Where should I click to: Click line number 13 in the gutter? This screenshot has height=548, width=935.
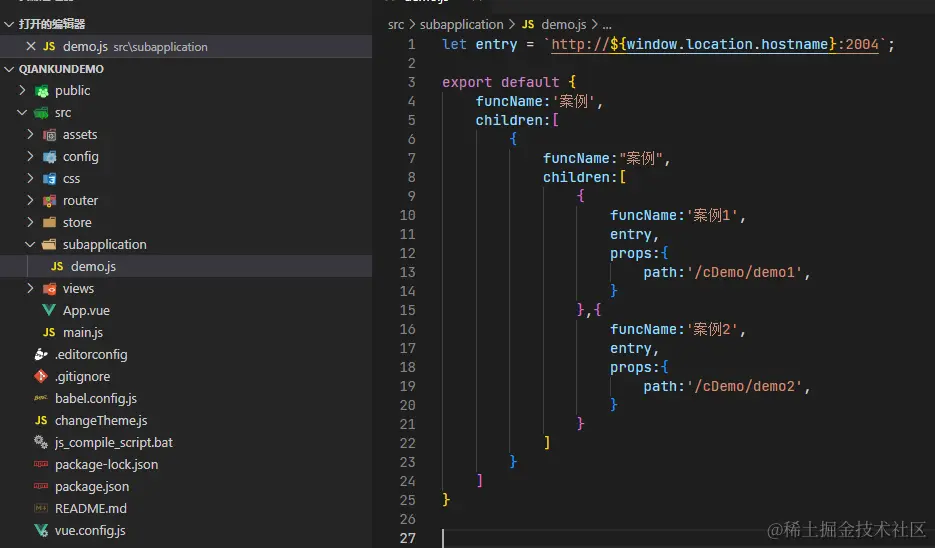(407, 272)
